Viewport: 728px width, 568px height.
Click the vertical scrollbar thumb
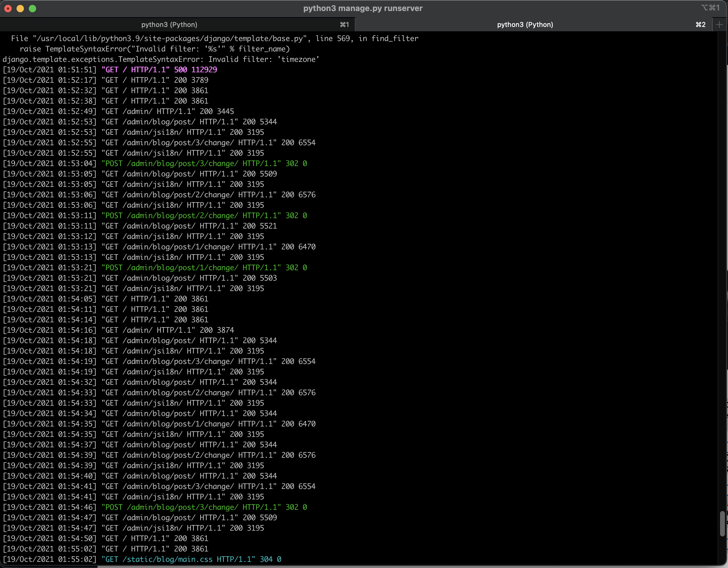pyautogui.click(x=722, y=524)
